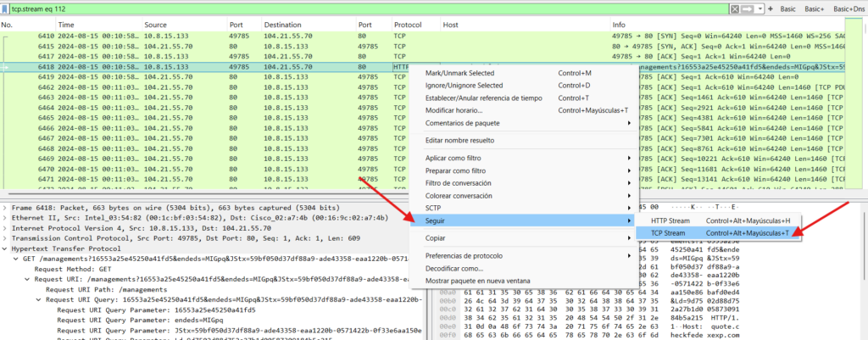Collapse the Hypertext Transfer Protocol node
This screenshot has width=868, height=340.
[5, 248]
